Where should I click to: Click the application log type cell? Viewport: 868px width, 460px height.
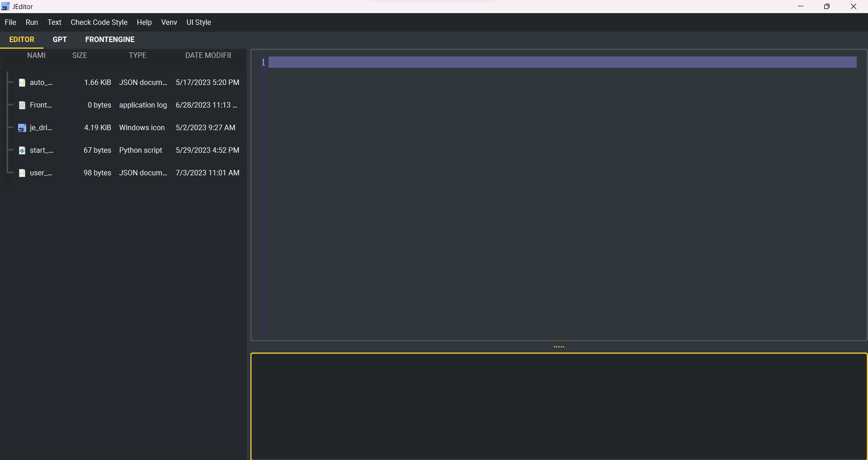click(x=143, y=105)
